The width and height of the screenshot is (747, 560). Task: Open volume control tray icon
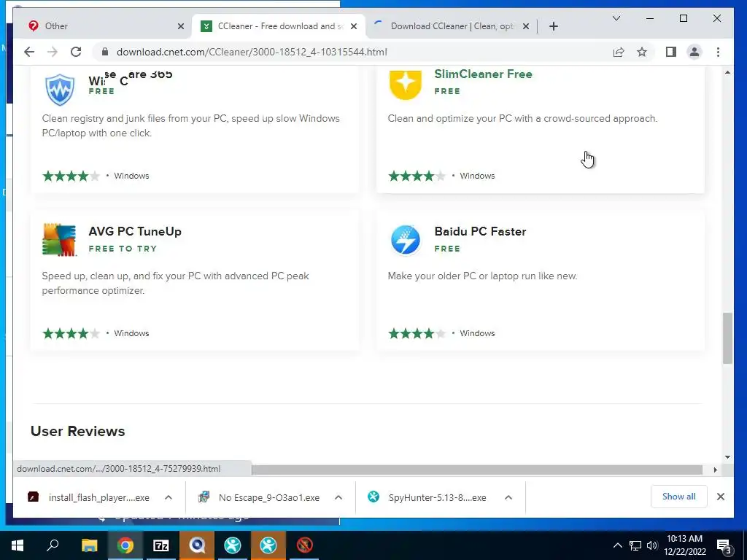tap(652, 545)
